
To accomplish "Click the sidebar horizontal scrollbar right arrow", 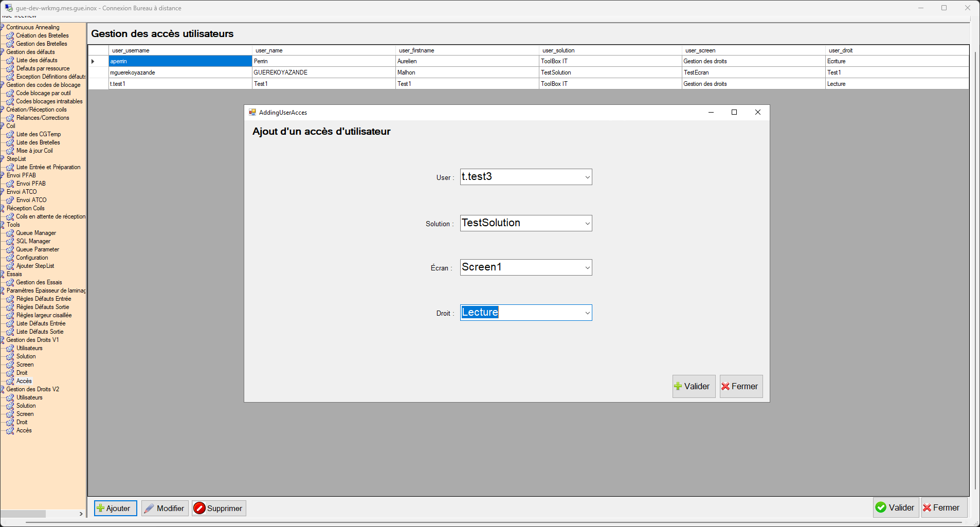I will click(x=81, y=514).
